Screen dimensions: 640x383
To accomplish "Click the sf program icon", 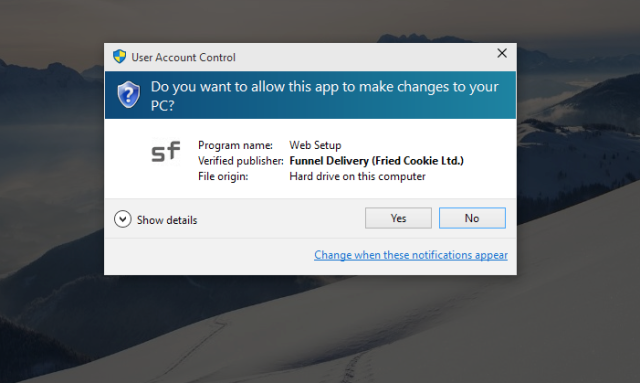I will 165,151.
